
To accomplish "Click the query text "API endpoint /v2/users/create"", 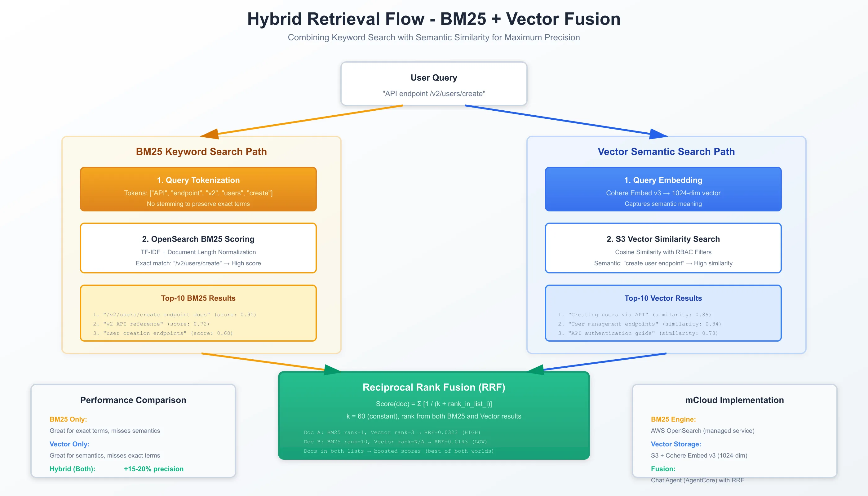I will tap(434, 94).
